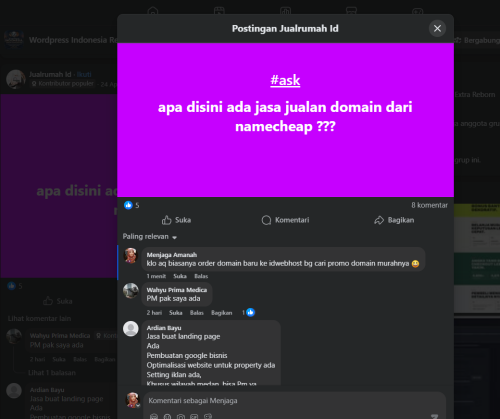This screenshot has height=419, width=500.
Task: Insert an emoji from the comment box toolbar
Action: click(x=167, y=416)
